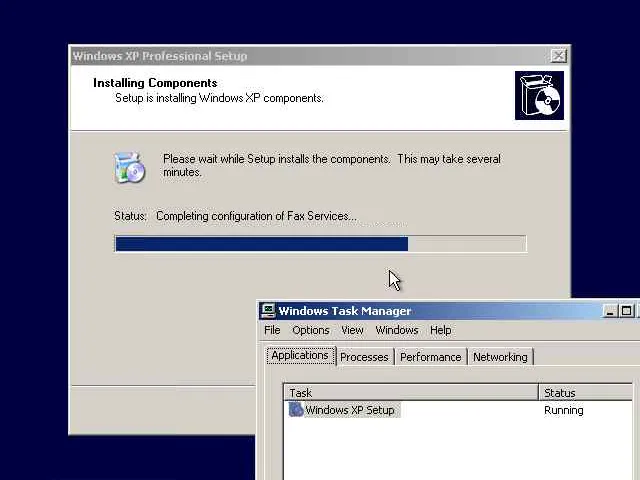Select the Applications tab
The image size is (640, 480).
[300, 356]
